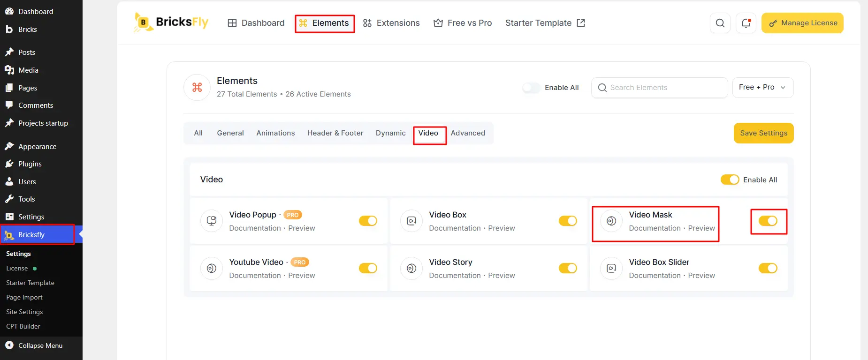Disable the Youtube Video element
The width and height of the screenshot is (868, 360).
tap(368, 268)
